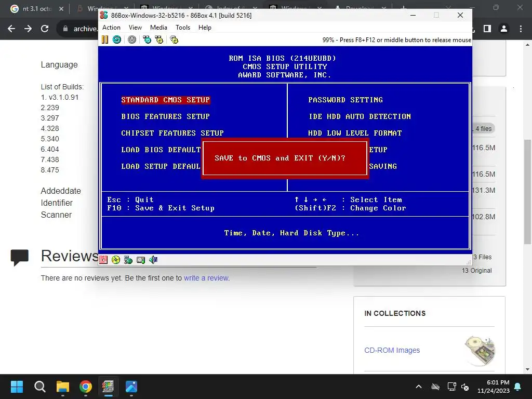Click the 86Box taskbar icon
Screen dimensions: 532x399
point(108,387)
